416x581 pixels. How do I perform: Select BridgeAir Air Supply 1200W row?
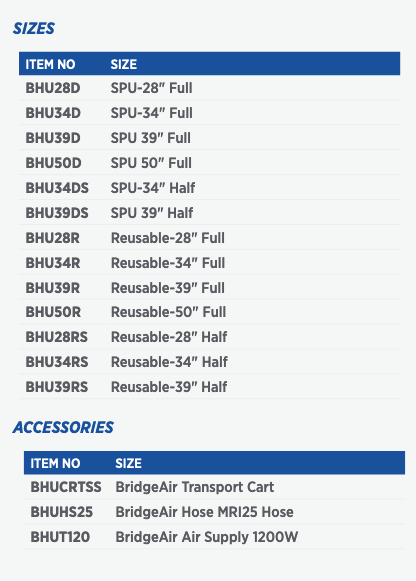(x=214, y=537)
